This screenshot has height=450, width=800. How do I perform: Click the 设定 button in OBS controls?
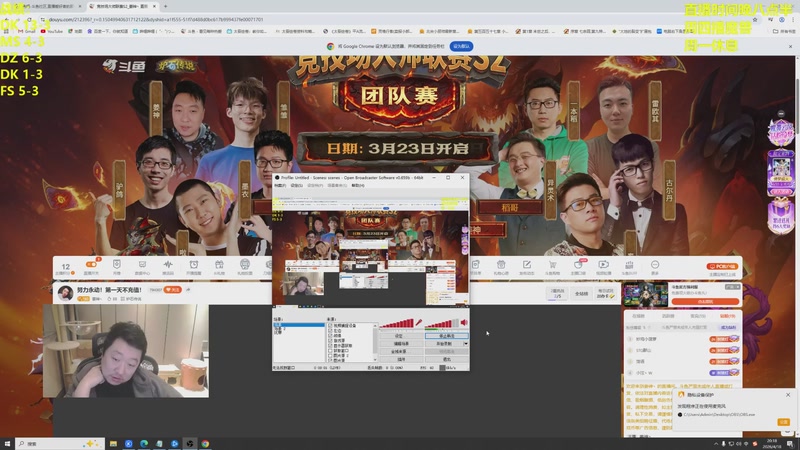pos(402,336)
